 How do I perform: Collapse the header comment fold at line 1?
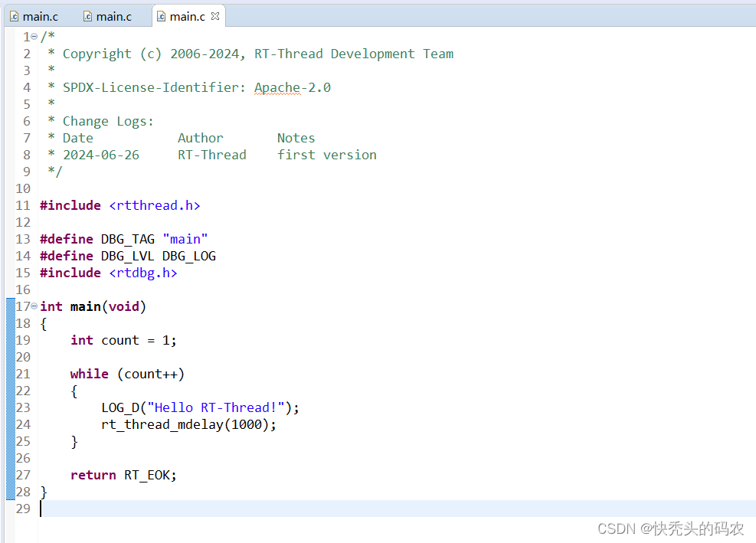(x=34, y=36)
